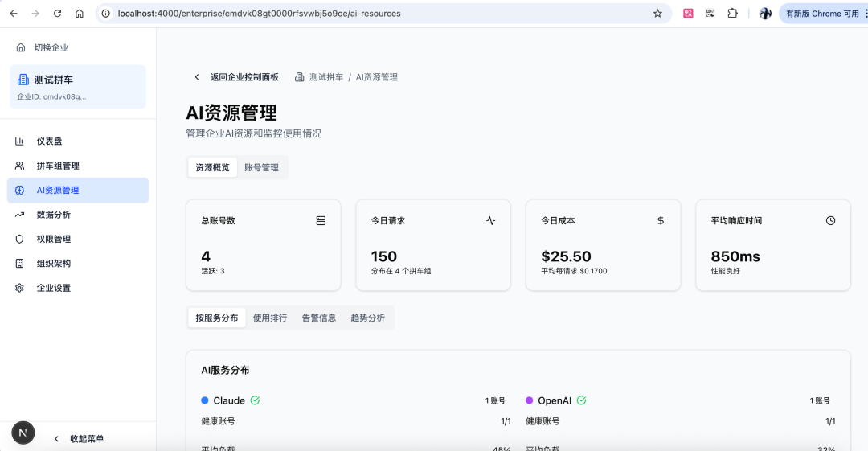Select the 测试拼车 enterprise card
This screenshot has height=451, width=868.
(x=78, y=87)
